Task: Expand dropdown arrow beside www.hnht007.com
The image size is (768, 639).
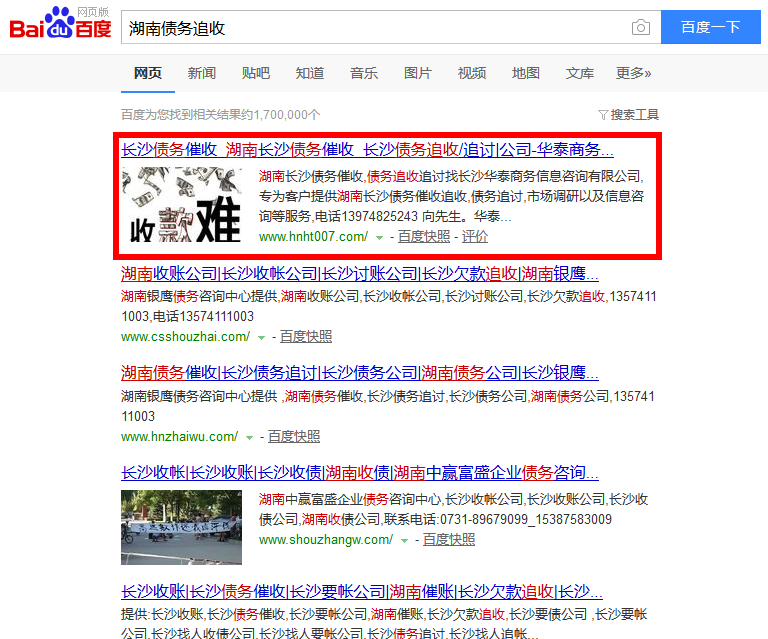Action: point(380,238)
